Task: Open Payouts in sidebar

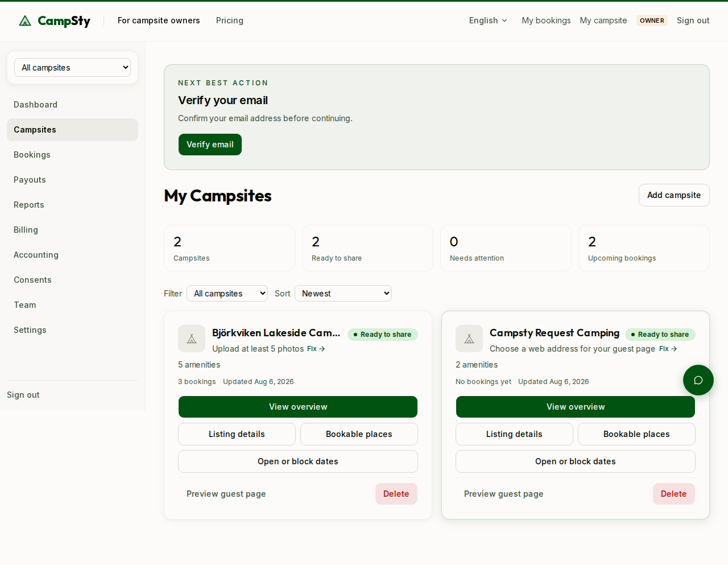Action: [x=72, y=180]
